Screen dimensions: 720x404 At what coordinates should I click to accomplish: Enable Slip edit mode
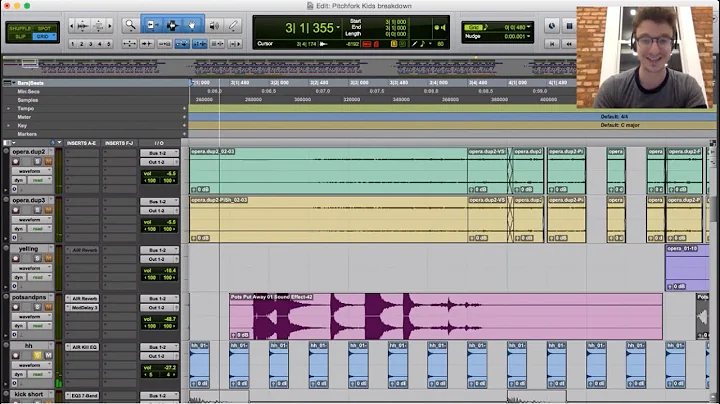click(x=20, y=36)
